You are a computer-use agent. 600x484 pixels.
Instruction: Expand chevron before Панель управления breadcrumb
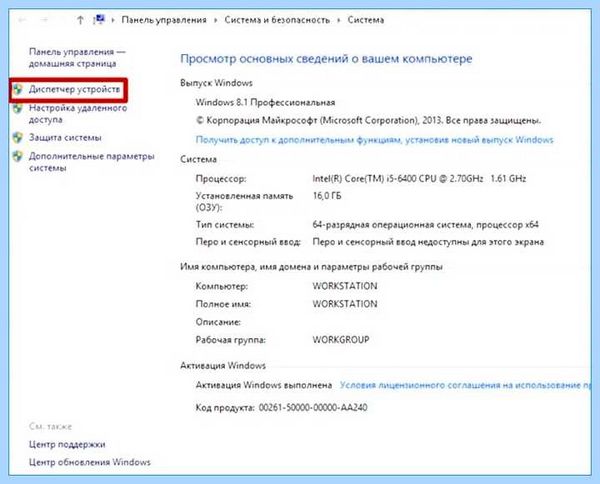(113, 20)
